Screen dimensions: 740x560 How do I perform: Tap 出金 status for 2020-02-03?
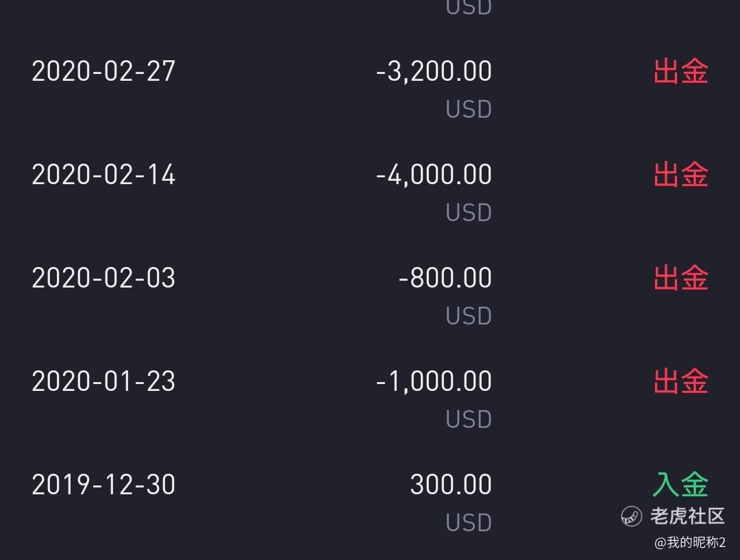[680, 278]
